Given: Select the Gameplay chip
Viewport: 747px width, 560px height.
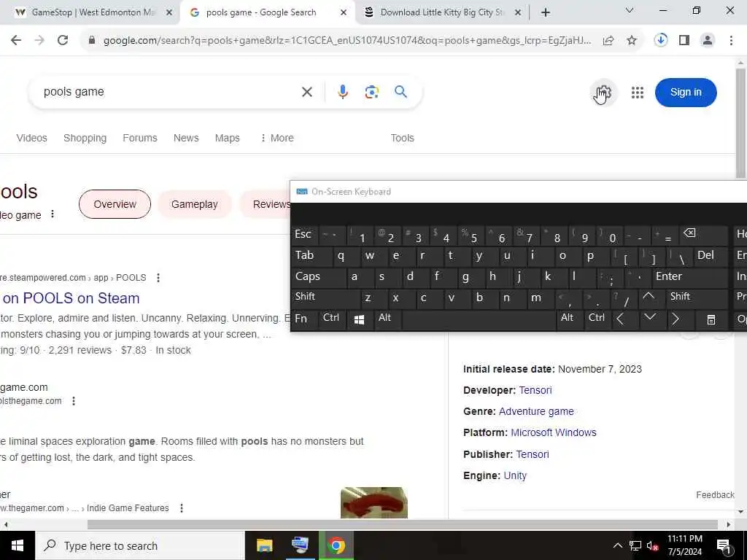Looking at the screenshot, I should coord(194,204).
